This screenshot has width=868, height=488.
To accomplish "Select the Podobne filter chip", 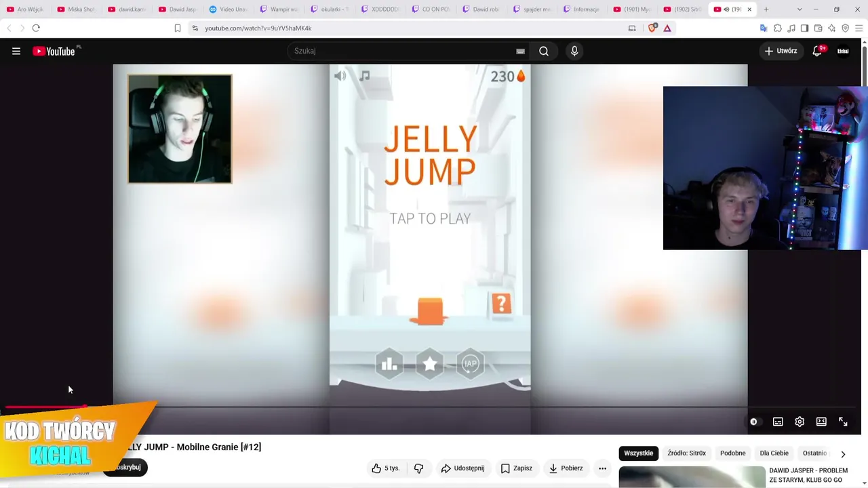I will coord(732,453).
